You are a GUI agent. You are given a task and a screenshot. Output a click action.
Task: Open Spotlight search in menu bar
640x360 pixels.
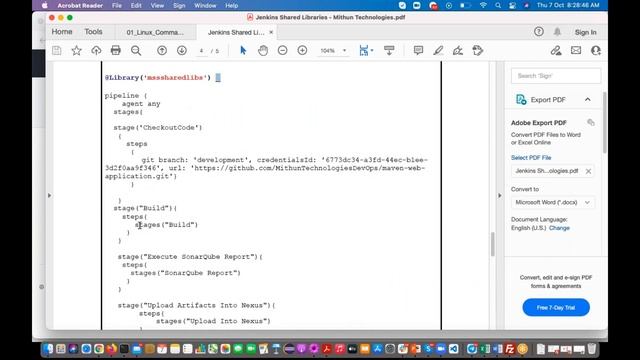coord(498,5)
